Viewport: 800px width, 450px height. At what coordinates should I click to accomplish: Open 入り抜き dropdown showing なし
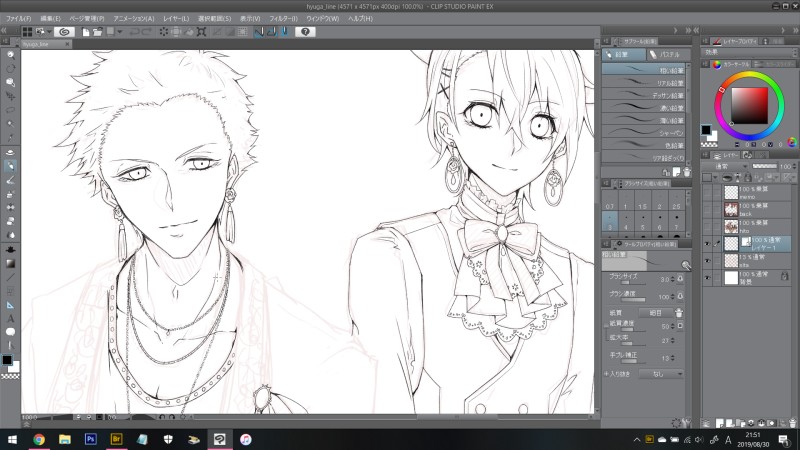[661, 374]
